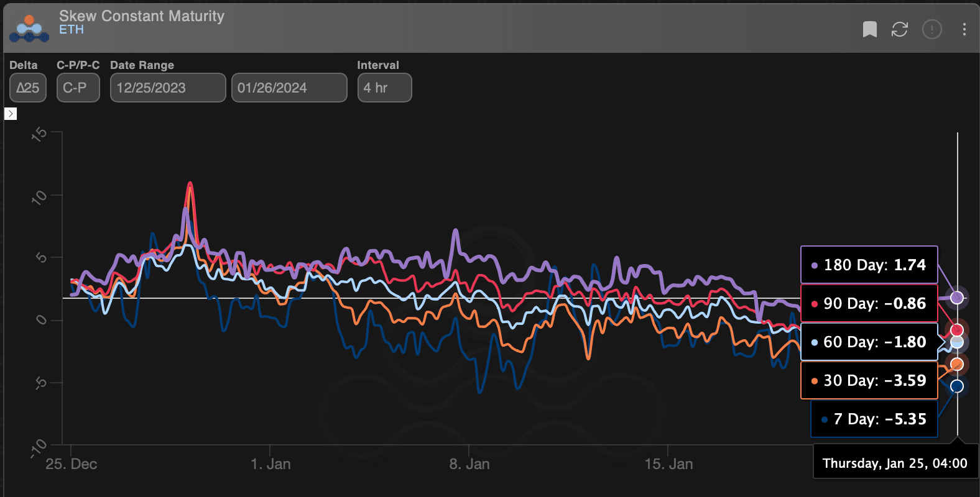Image resolution: width=980 pixels, height=497 pixels.
Task: Click the ETH subtitle text
Action: pyautogui.click(x=72, y=30)
